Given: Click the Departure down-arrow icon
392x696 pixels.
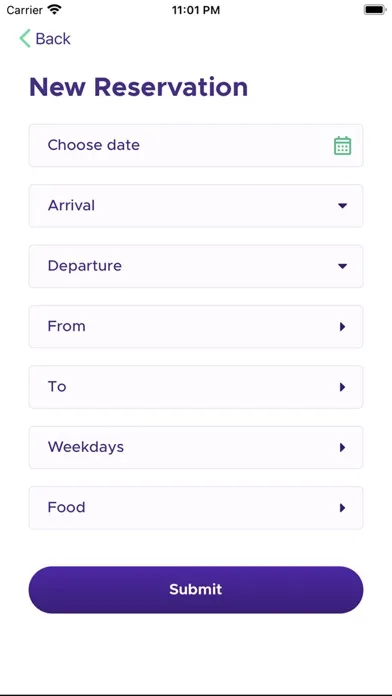Looking at the screenshot, I should tap(342, 266).
